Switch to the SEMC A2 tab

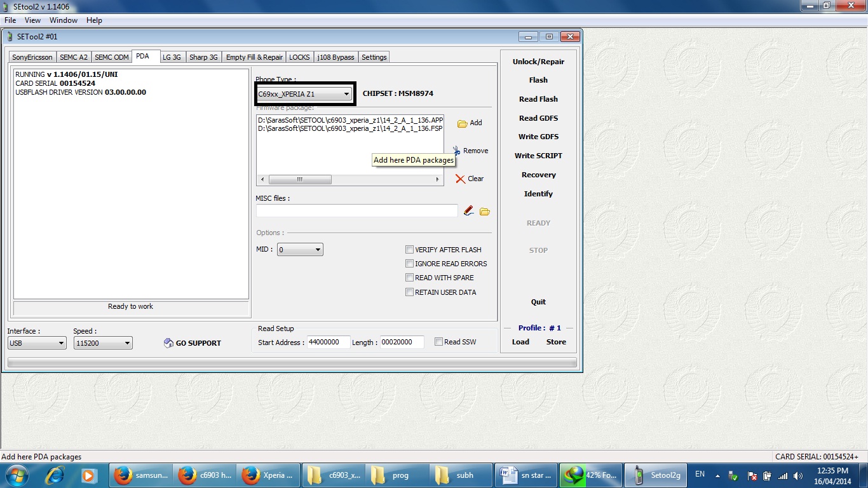tap(74, 57)
